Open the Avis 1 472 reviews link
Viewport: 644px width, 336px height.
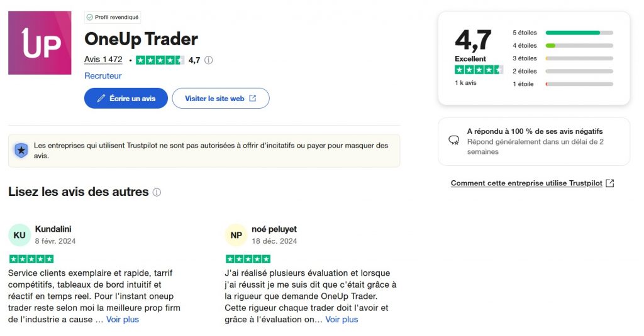click(x=103, y=60)
